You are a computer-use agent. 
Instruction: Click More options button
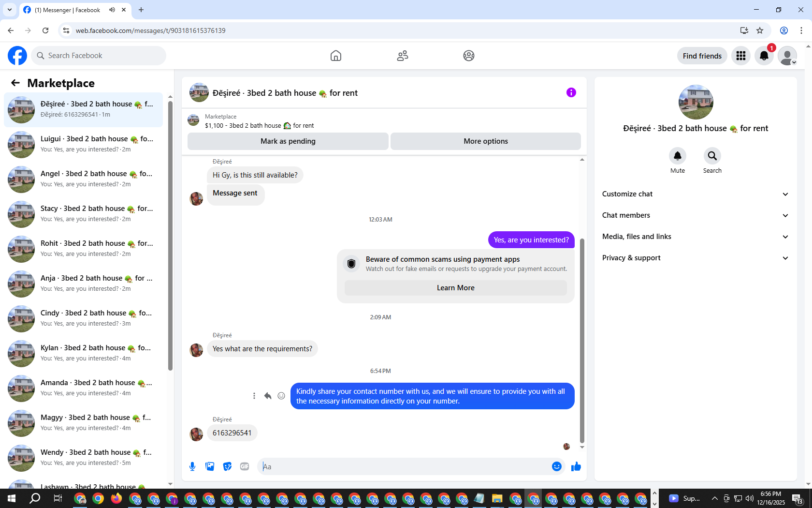[486, 141]
